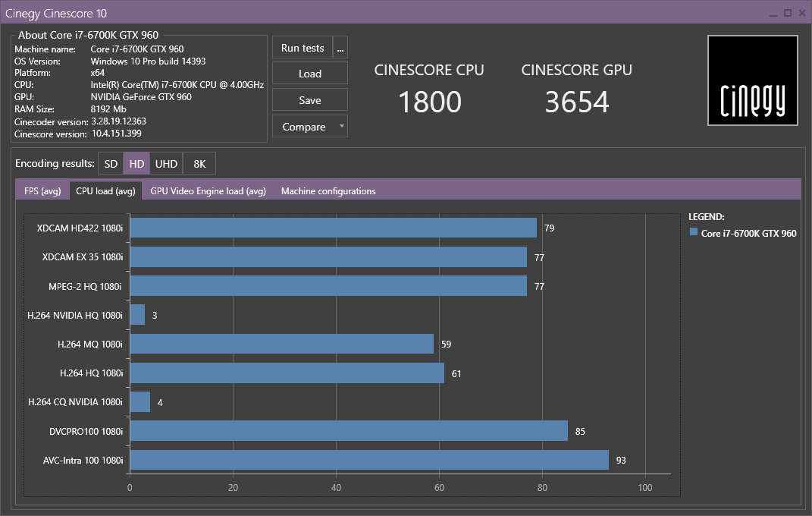Select UHD encoding results

point(166,164)
